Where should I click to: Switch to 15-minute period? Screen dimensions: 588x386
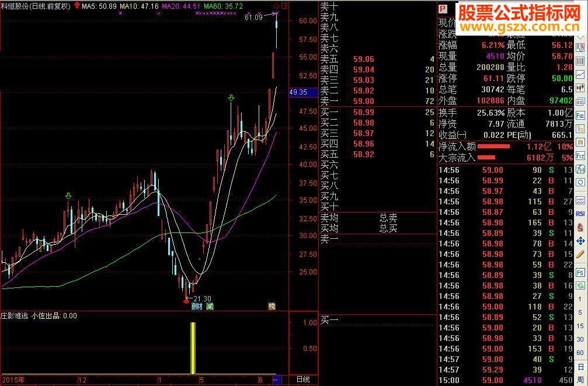tap(580, 326)
